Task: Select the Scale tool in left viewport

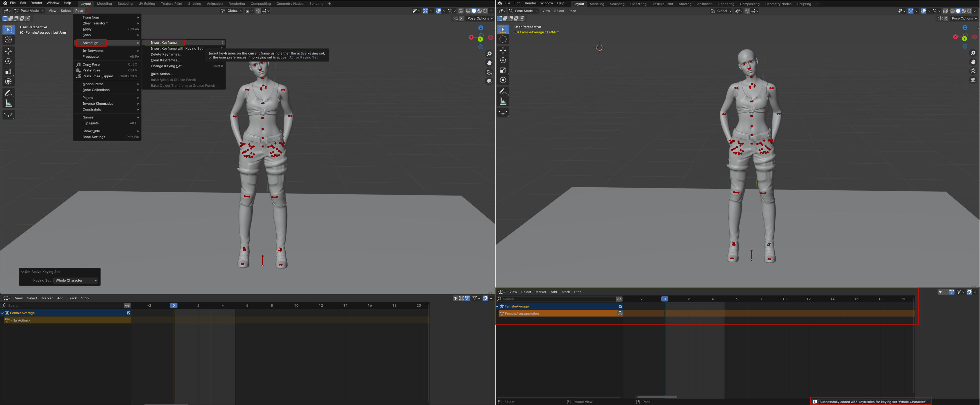Action: (8, 71)
